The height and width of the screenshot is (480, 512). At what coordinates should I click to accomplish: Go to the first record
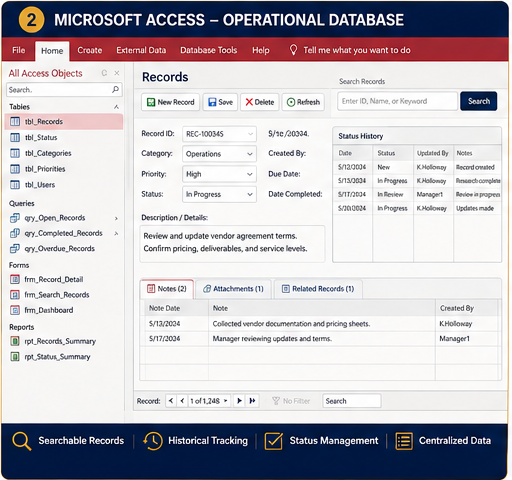tap(171, 401)
